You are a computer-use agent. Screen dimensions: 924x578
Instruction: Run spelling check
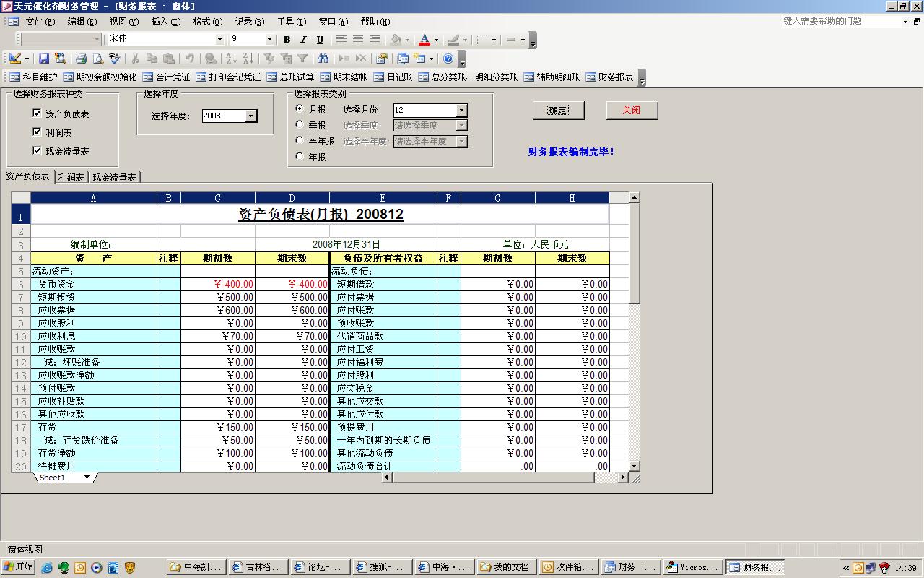point(114,59)
